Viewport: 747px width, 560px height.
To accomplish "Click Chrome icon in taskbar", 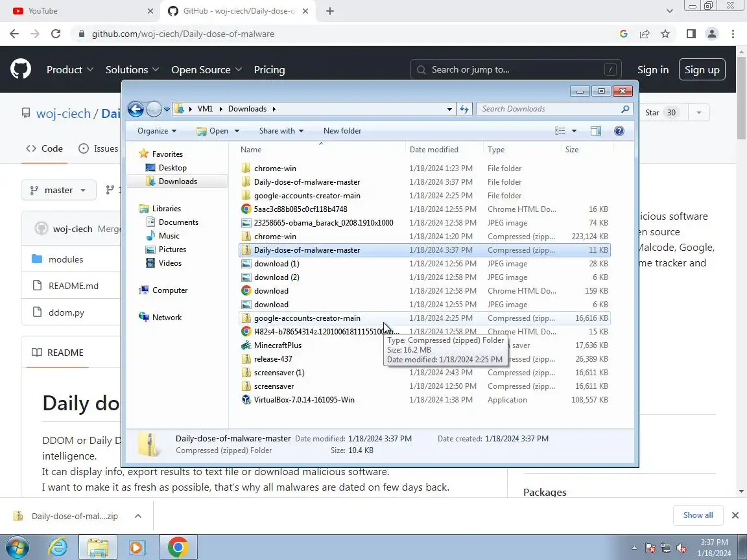I will (178, 547).
